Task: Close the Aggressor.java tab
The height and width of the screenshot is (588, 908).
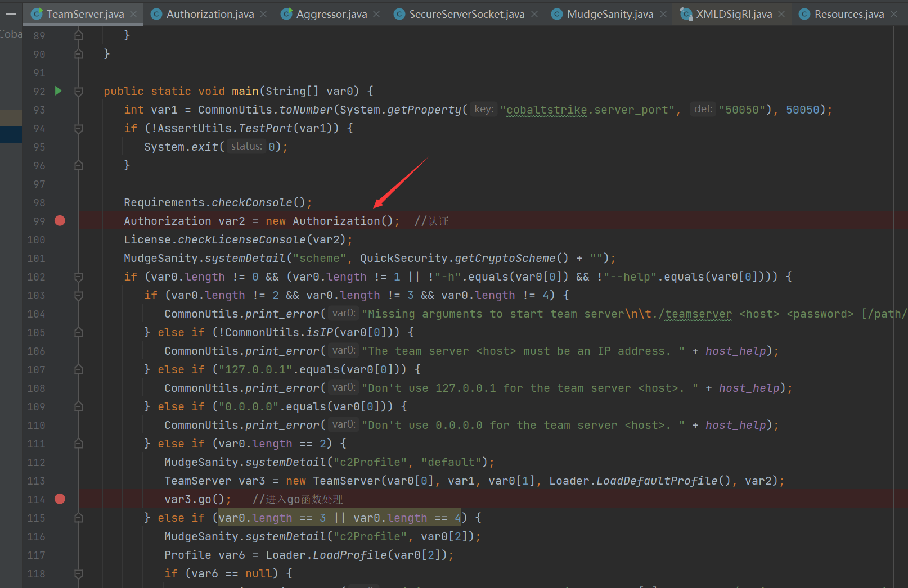Action: click(x=376, y=14)
